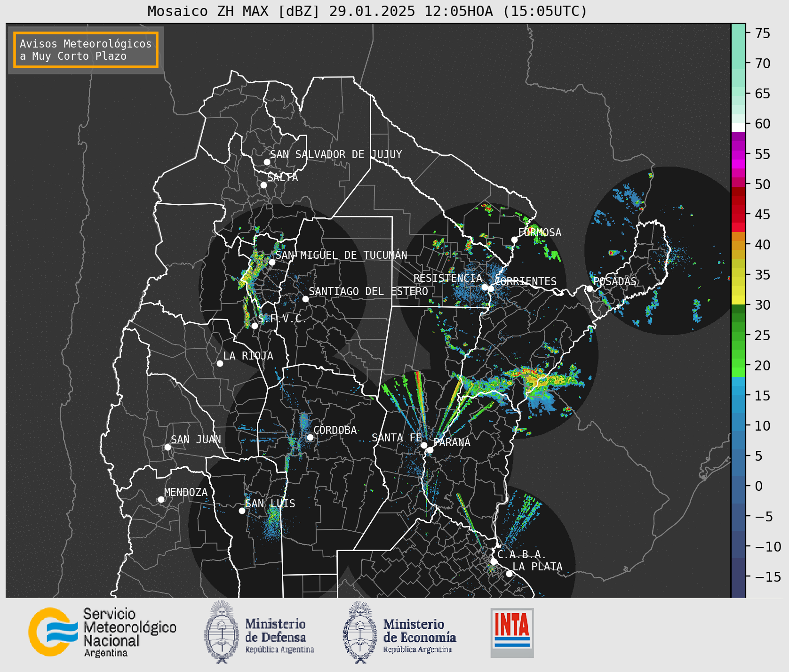
Task: Click the magenta 55 dBZ color band
Action: click(738, 154)
